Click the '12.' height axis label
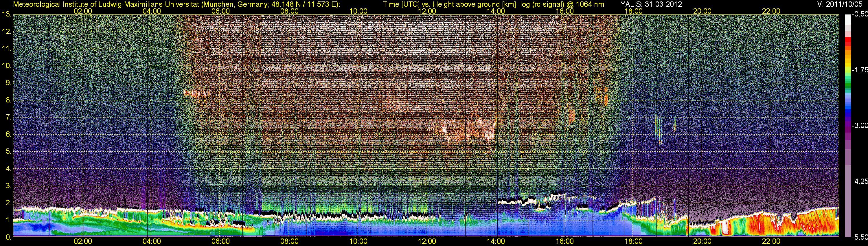 click(7, 32)
